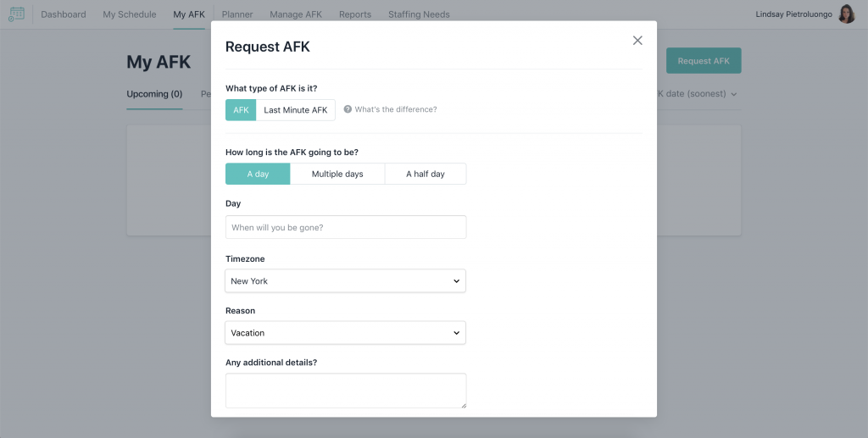Choose the A day duration option

pyautogui.click(x=258, y=174)
